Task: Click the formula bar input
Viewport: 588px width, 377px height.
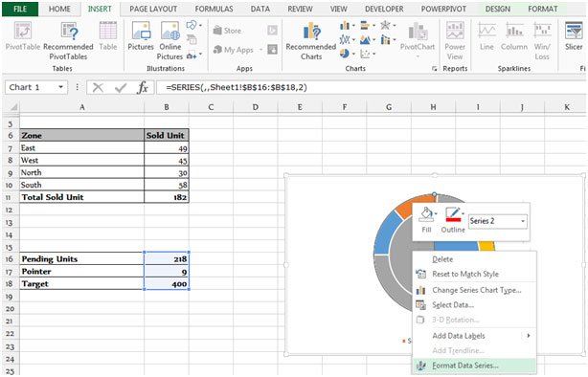Action: (372, 88)
